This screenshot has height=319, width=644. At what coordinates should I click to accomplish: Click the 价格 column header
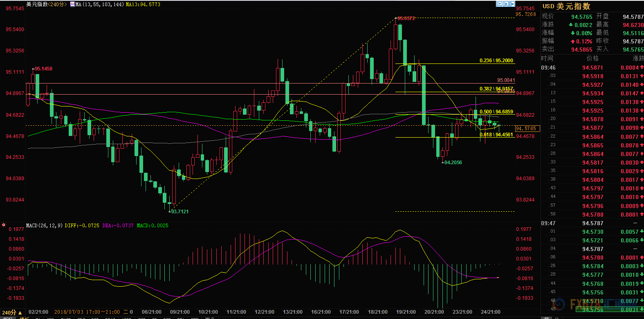pos(592,59)
